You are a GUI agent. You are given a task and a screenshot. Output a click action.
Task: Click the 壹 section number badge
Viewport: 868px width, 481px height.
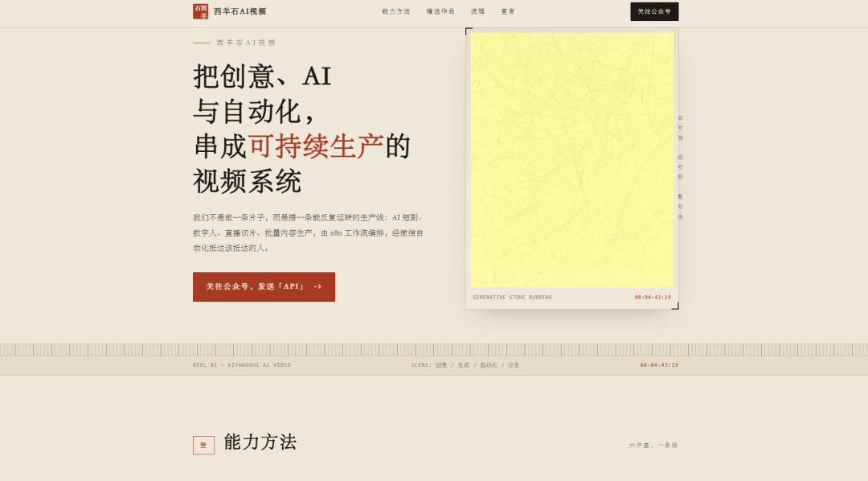click(x=203, y=445)
